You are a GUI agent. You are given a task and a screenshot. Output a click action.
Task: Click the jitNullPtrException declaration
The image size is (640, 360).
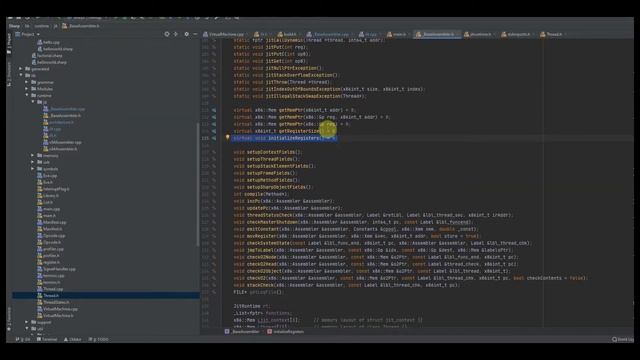(278, 68)
